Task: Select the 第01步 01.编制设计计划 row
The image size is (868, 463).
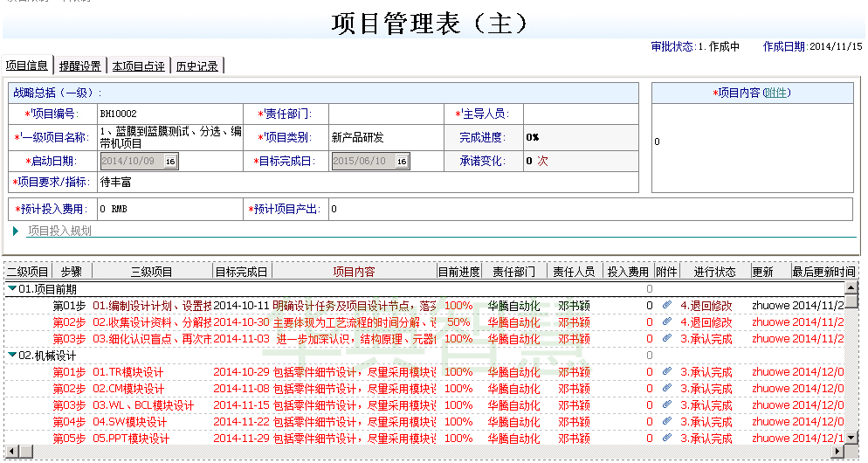Action: (424, 305)
